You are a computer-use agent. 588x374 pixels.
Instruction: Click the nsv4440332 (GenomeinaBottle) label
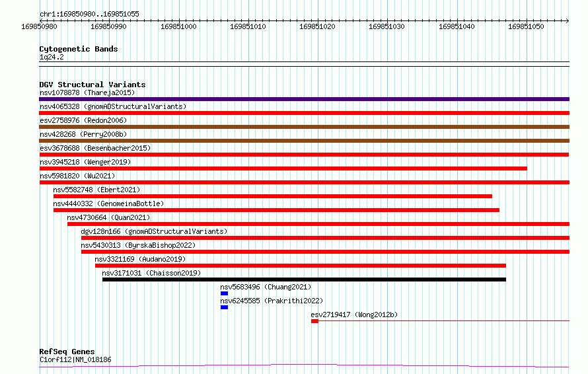108,204
